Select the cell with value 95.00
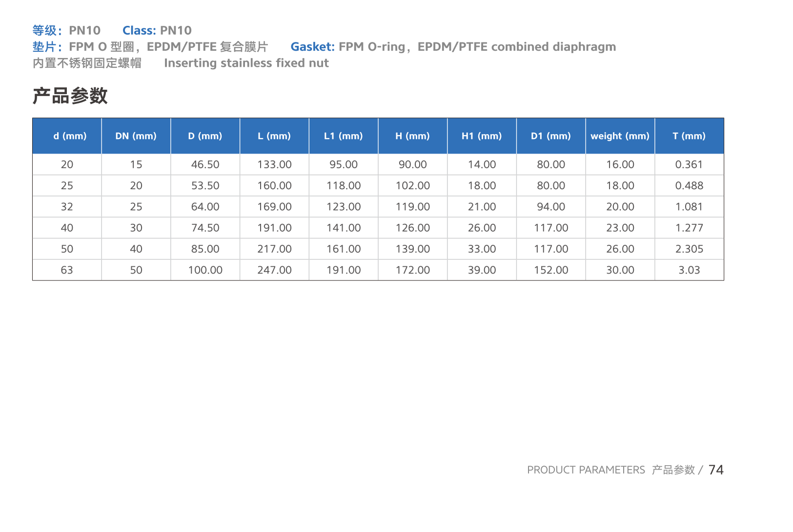Viewport: 793px width, 532px height. [x=344, y=164]
